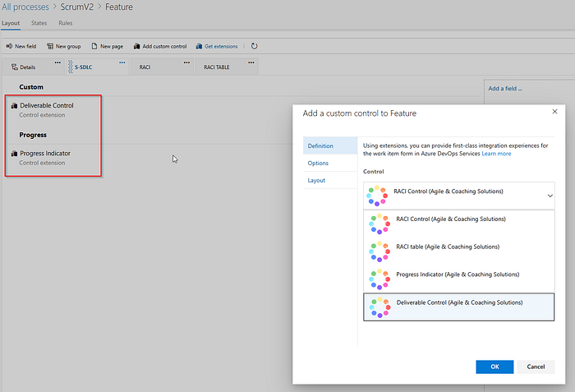Viewport: 575px width, 392px height.
Task: Click the selected RACI Control combo box icon
Action: (376, 196)
